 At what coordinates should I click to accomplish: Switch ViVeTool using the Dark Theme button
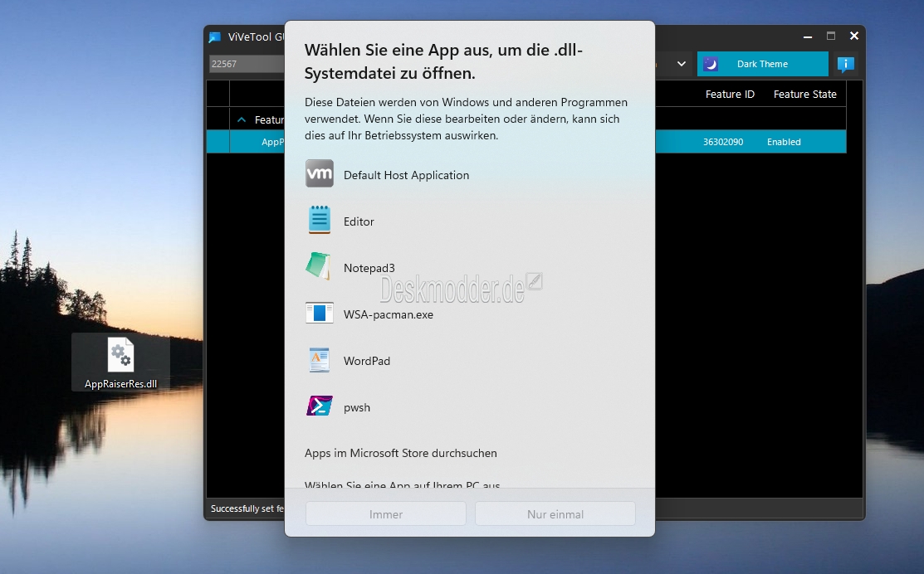tap(763, 64)
